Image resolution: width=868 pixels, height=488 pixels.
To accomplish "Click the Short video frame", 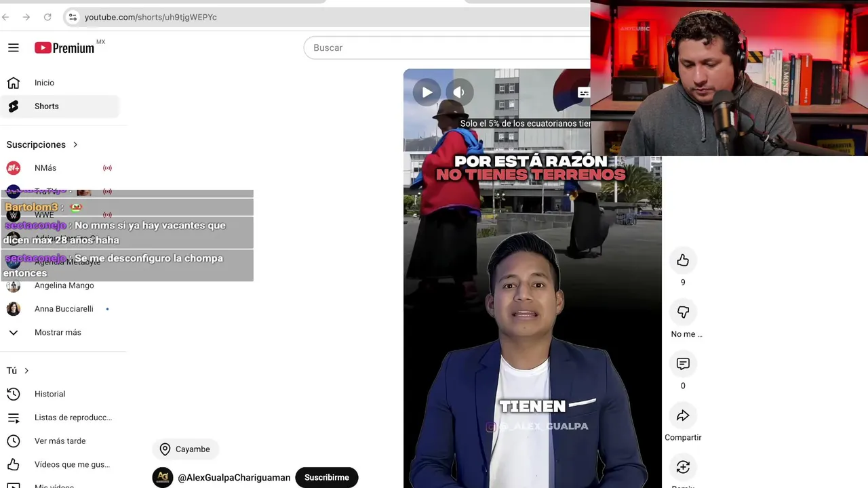I will [x=532, y=278].
